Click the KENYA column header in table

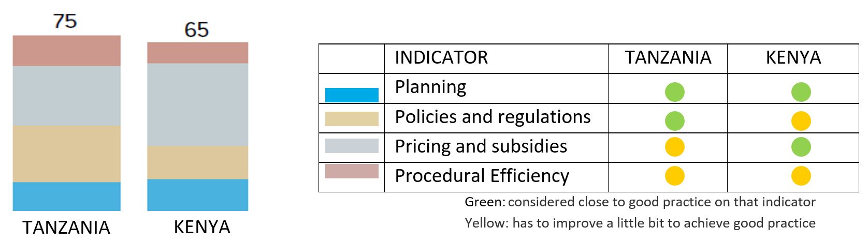tap(793, 57)
